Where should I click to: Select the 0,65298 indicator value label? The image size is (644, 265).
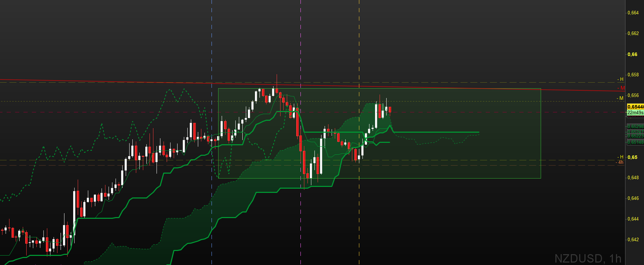tap(635, 126)
